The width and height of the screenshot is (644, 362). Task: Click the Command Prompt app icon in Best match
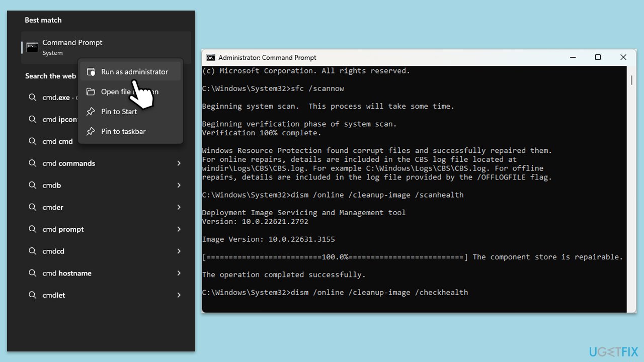point(32,48)
